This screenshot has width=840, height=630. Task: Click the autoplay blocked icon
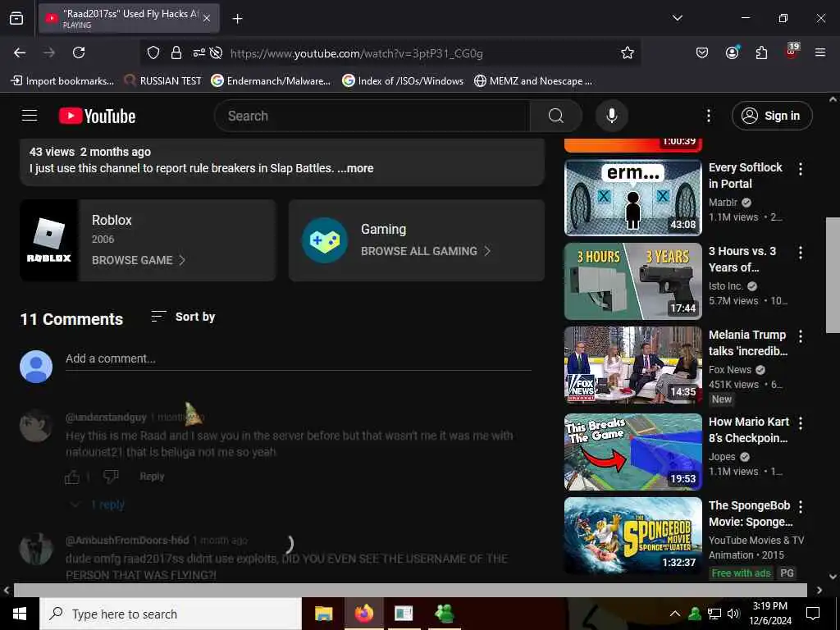[x=217, y=53]
